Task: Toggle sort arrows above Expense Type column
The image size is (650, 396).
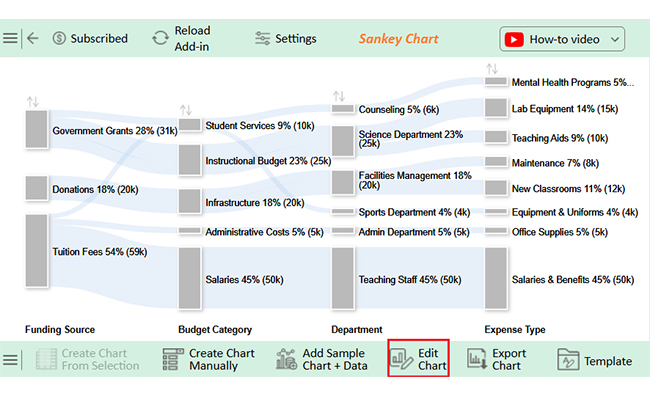Action: [x=492, y=68]
